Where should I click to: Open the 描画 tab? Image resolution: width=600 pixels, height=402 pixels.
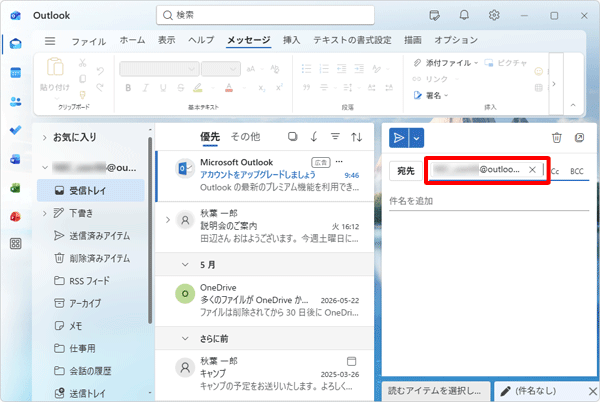coord(412,40)
